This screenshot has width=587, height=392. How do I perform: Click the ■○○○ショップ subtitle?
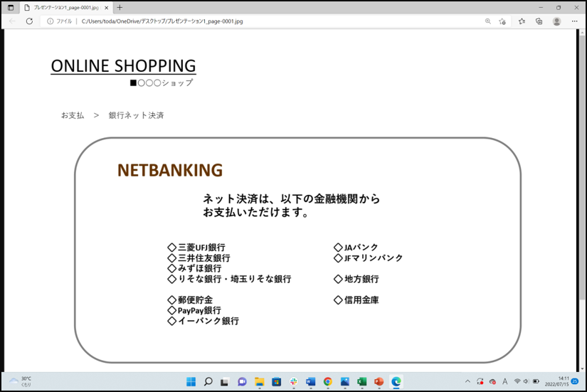point(162,83)
